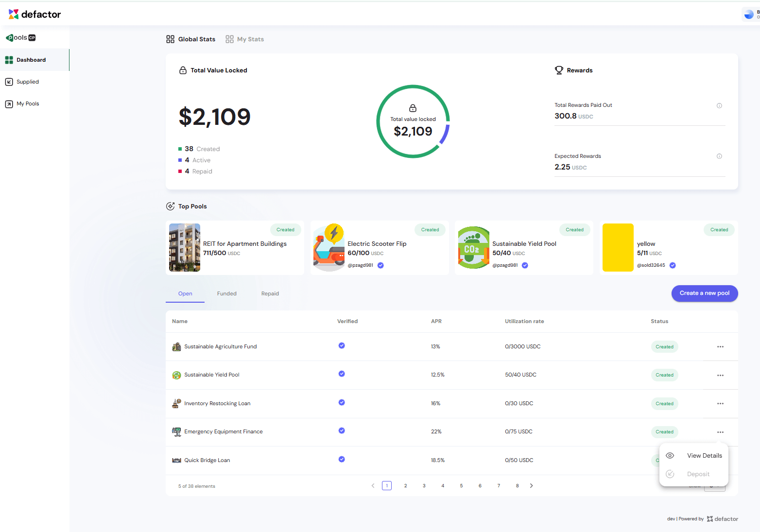Switch to the Funded tab
Viewport: 760px width, 532px height.
[226, 293]
